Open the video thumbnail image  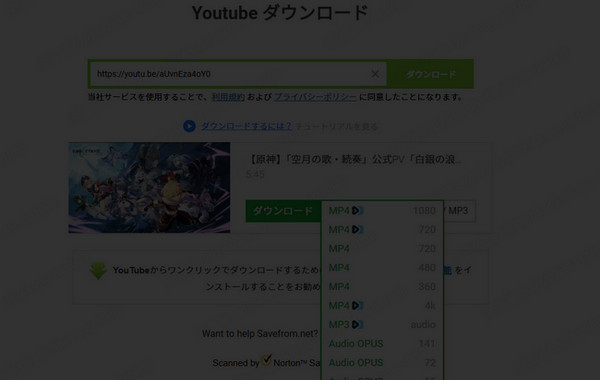(149, 188)
